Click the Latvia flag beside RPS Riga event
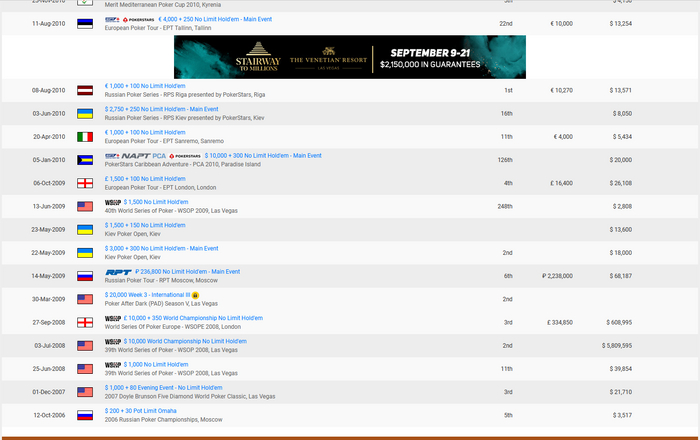700x440 pixels. [x=85, y=91]
